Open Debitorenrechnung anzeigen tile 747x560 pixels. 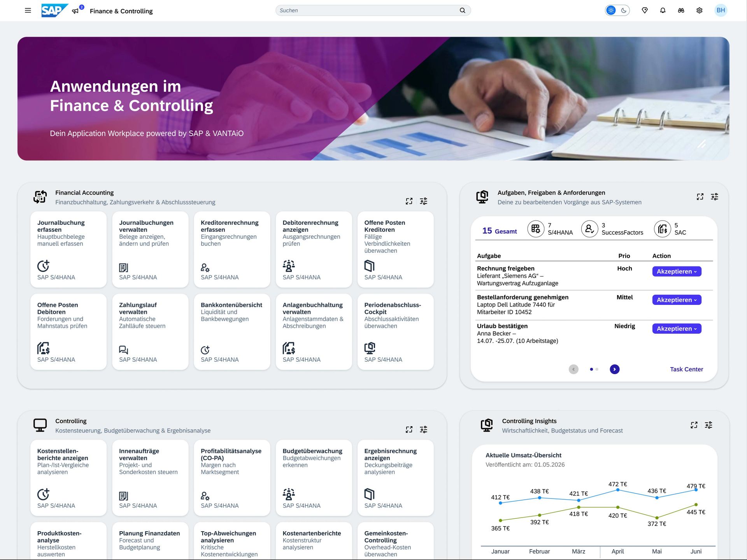(314, 250)
